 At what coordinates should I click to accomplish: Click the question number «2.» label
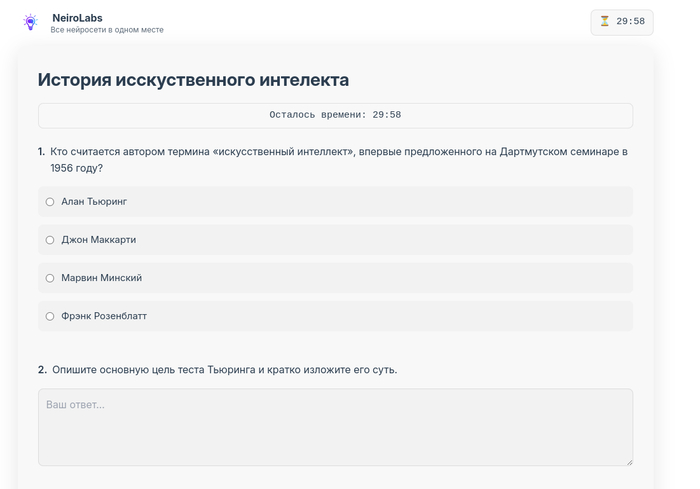point(42,370)
